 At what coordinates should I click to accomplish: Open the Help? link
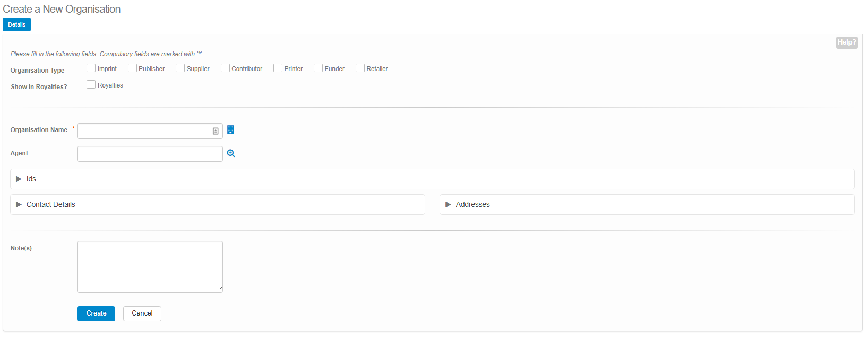tap(846, 42)
